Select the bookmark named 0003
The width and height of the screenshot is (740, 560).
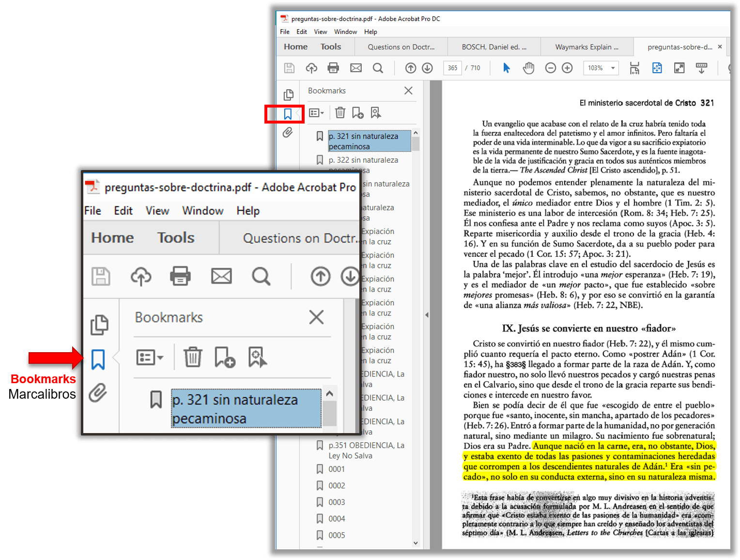(337, 502)
